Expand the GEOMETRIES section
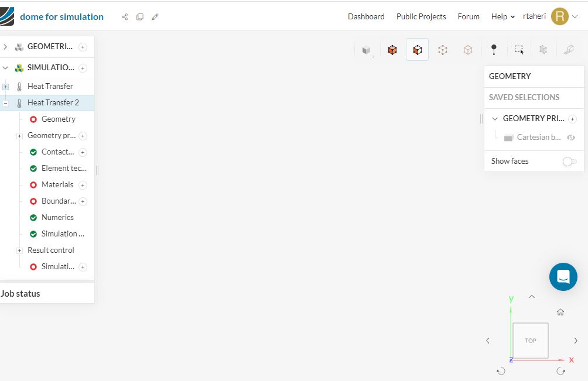Image resolution: width=588 pixels, height=381 pixels. click(x=5, y=47)
